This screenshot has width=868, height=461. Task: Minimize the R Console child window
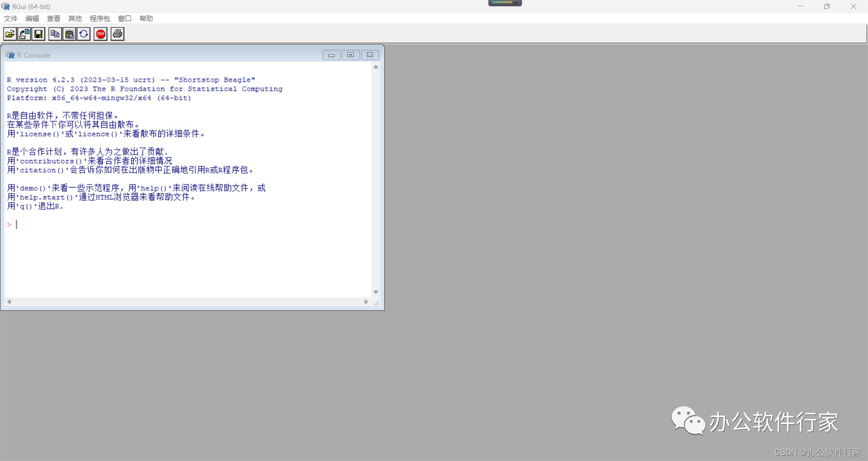331,55
